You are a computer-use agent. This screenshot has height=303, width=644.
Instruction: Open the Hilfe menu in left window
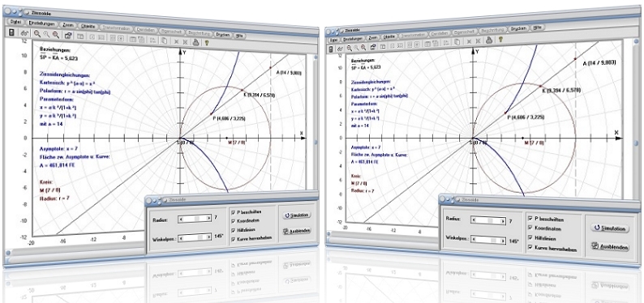point(239,36)
